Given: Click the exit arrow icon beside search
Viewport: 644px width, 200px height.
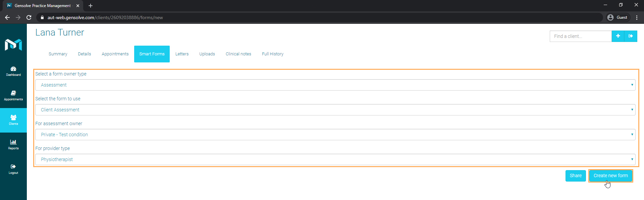Looking at the screenshot, I should (631, 36).
